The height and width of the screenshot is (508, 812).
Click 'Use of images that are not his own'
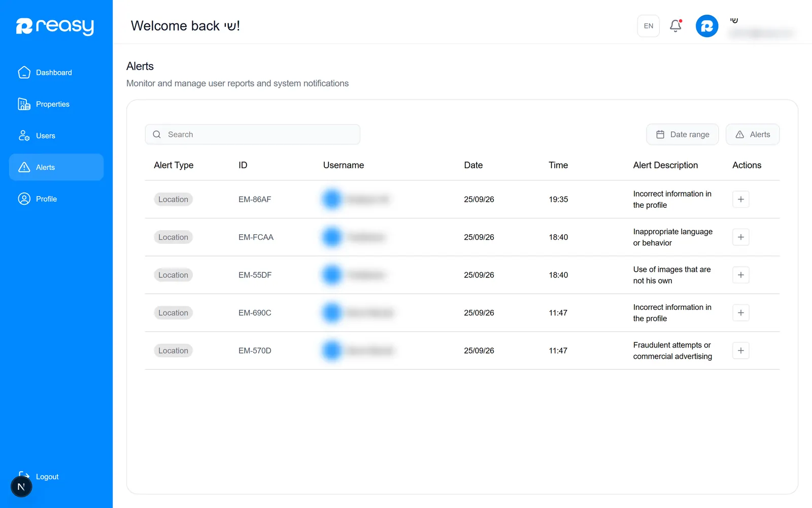(672, 275)
